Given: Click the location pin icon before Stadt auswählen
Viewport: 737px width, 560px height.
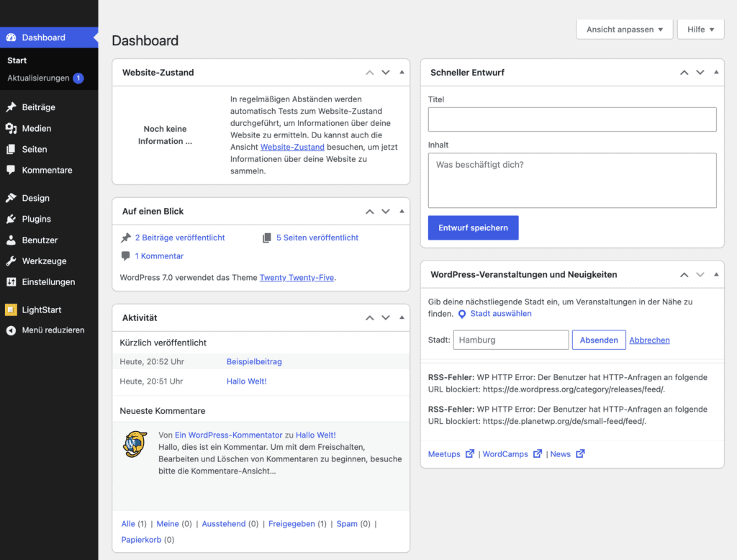Looking at the screenshot, I should 462,314.
